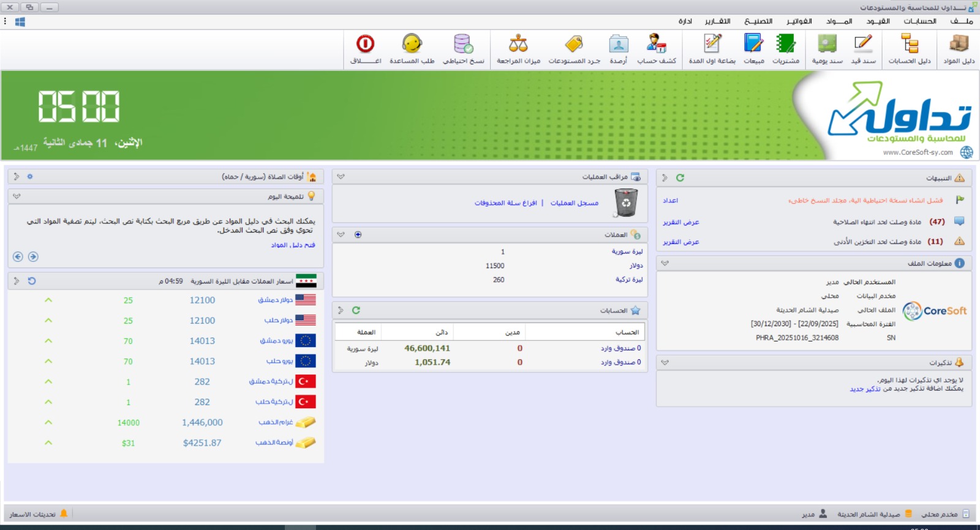Open كشف حساب (account statement) icon
Image resolution: width=980 pixels, height=530 pixels.
[656, 49]
